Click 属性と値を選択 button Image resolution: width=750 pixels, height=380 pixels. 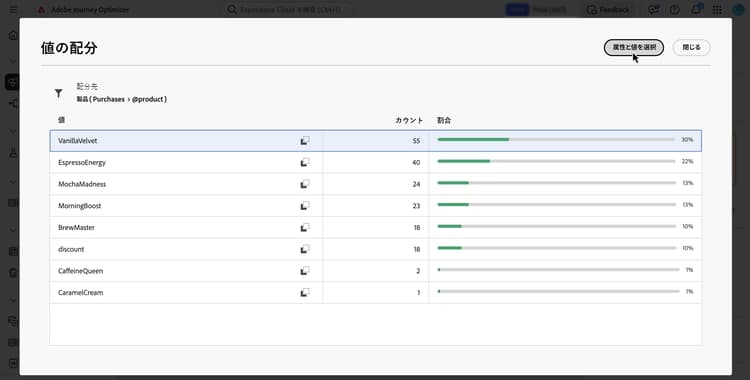[634, 47]
